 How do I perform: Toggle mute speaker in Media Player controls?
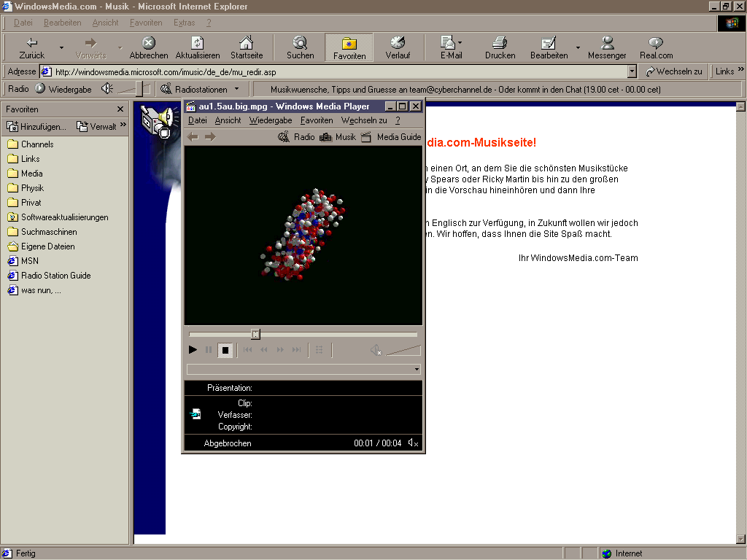[376, 350]
